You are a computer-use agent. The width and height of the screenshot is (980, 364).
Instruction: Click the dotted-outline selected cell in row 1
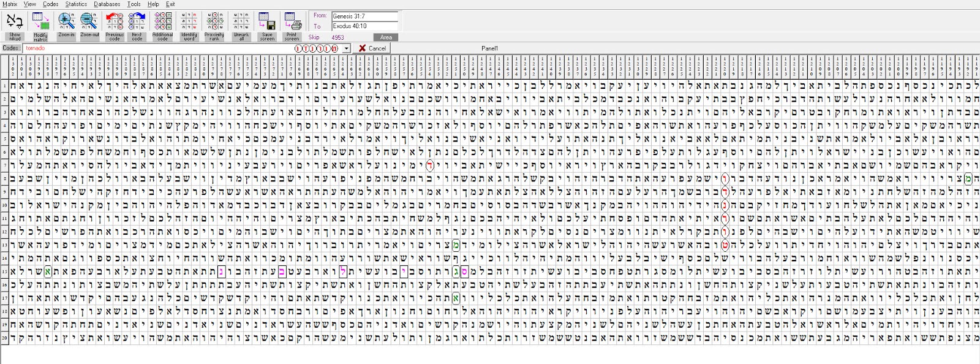point(222,85)
